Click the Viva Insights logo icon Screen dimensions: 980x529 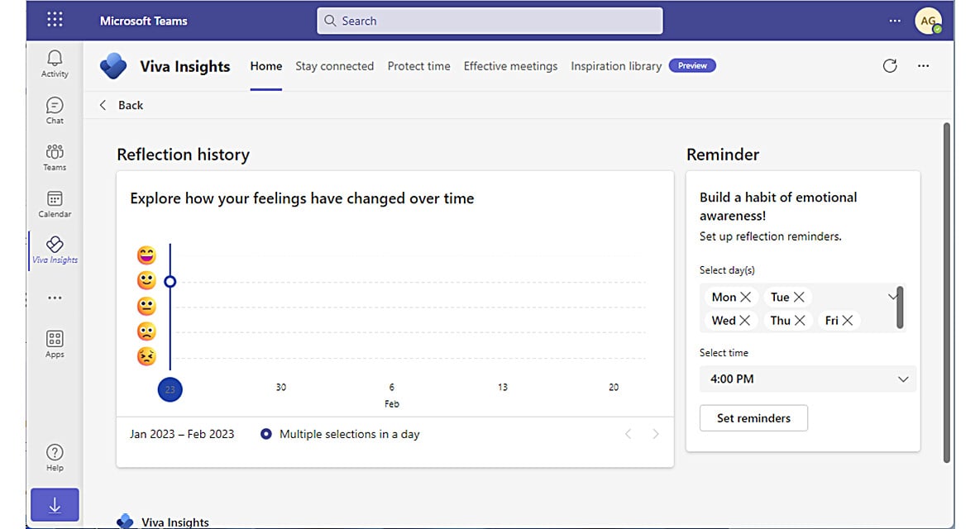coord(113,66)
